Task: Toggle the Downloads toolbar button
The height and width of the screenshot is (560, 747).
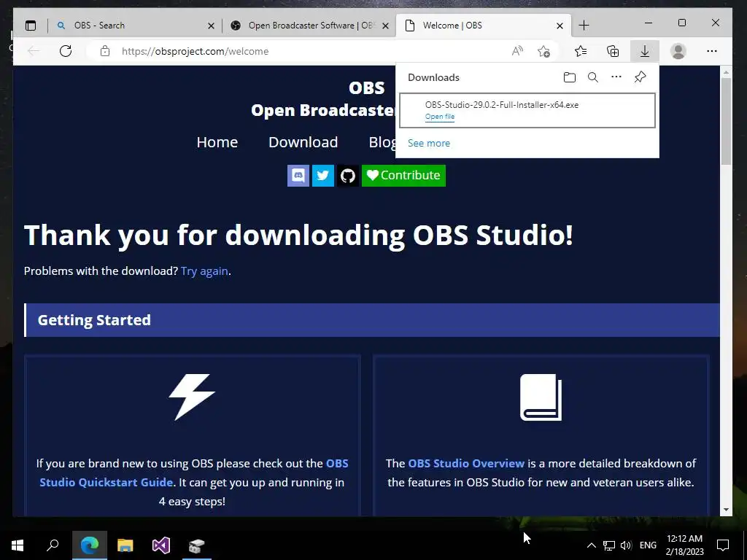Action: 645,51
